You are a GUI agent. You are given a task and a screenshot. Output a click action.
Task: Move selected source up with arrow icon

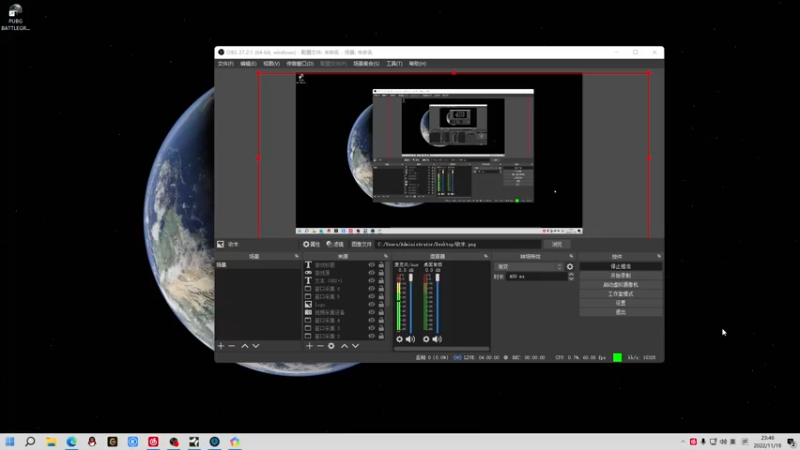point(344,346)
